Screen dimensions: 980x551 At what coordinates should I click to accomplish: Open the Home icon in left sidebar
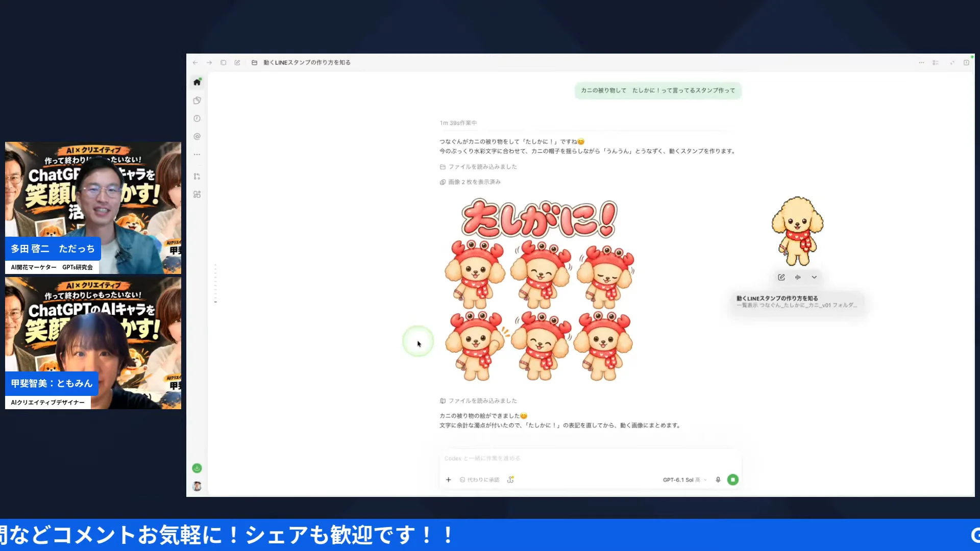tap(197, 82)
